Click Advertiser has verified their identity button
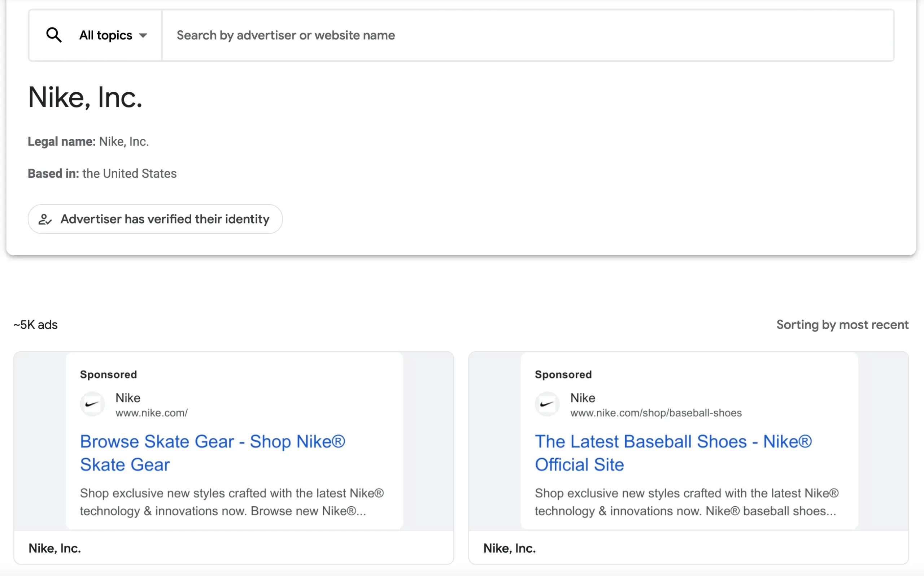Viewport: 924px width, 576px height. (165, 220)
